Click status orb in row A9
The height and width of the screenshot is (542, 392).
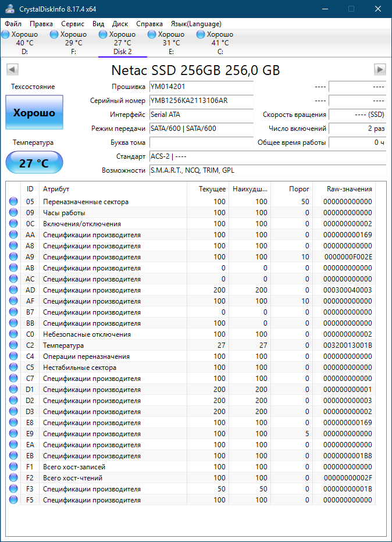(x=13, y=256)
